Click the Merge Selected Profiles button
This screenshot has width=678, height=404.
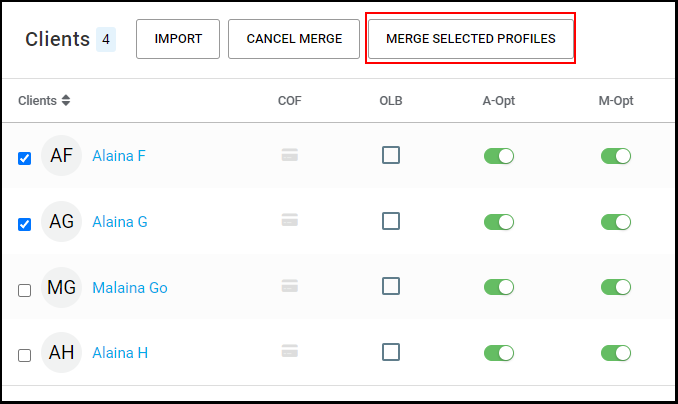(x=471, y=39)
